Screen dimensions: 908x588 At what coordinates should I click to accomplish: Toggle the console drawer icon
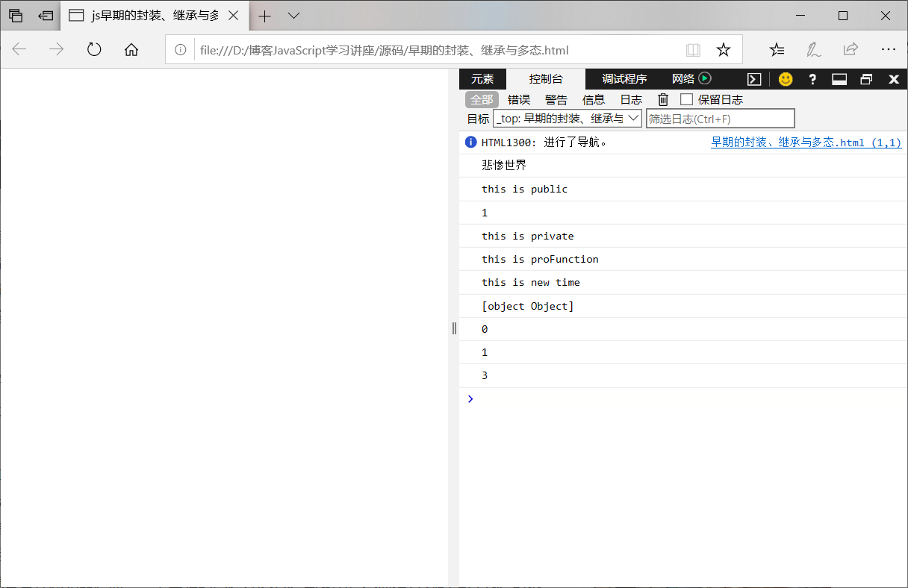tap(755, 79)
